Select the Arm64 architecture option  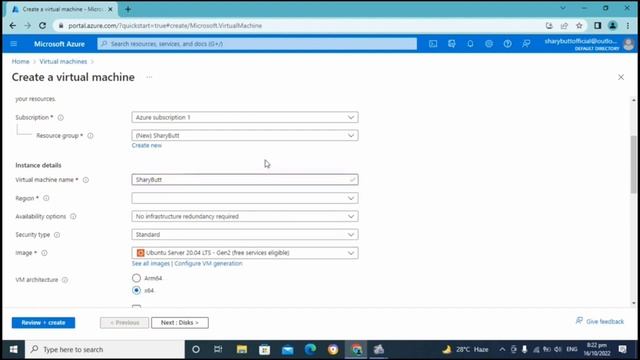click(x=136, y=278)
